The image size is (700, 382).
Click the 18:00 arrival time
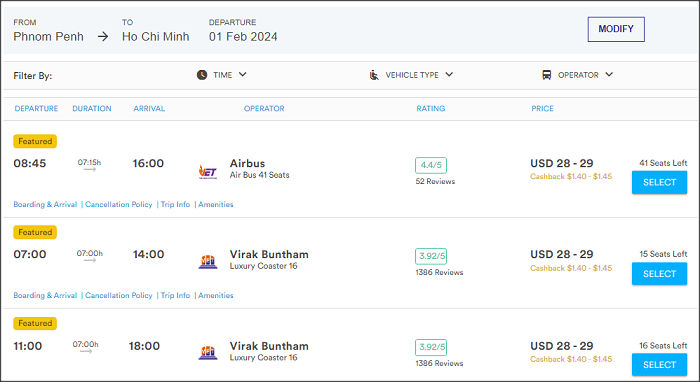pos(144,346)
